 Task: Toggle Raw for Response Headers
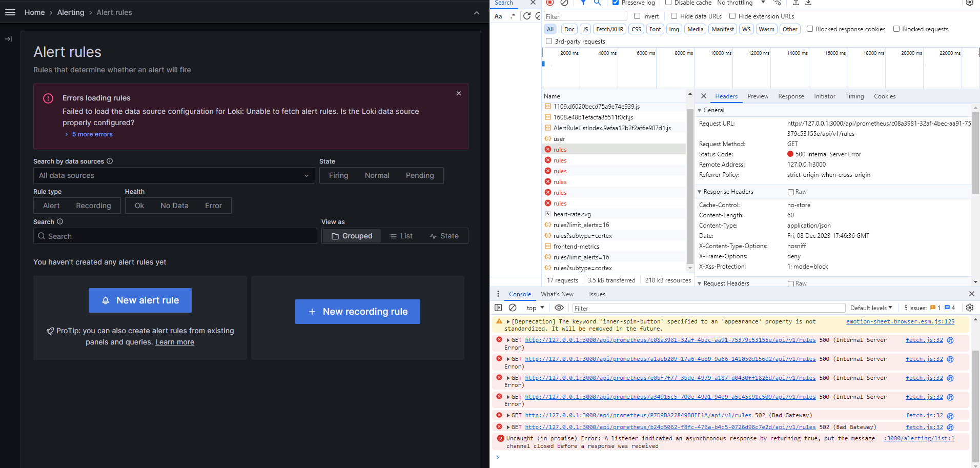click(x=791, y=192)
